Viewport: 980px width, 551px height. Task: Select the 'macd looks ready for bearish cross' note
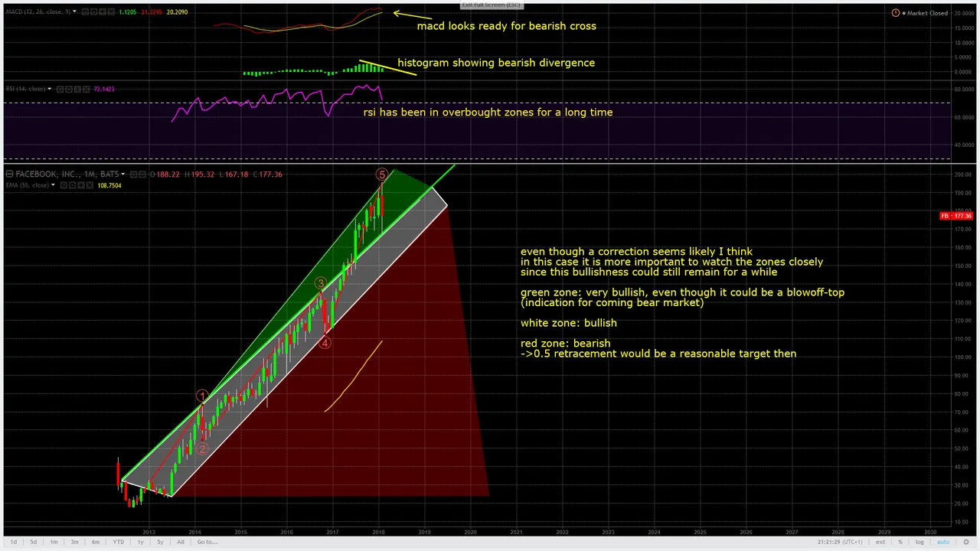click(507, 26)
